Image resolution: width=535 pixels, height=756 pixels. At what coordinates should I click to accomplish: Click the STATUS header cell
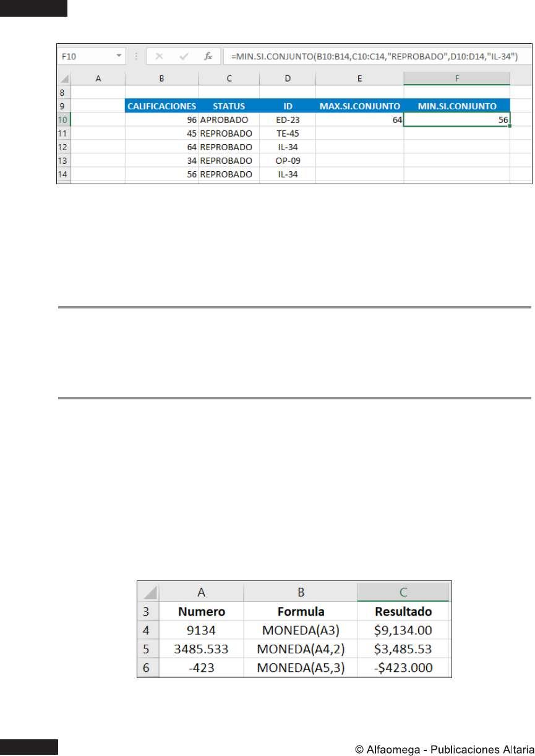tap(229, 106)
